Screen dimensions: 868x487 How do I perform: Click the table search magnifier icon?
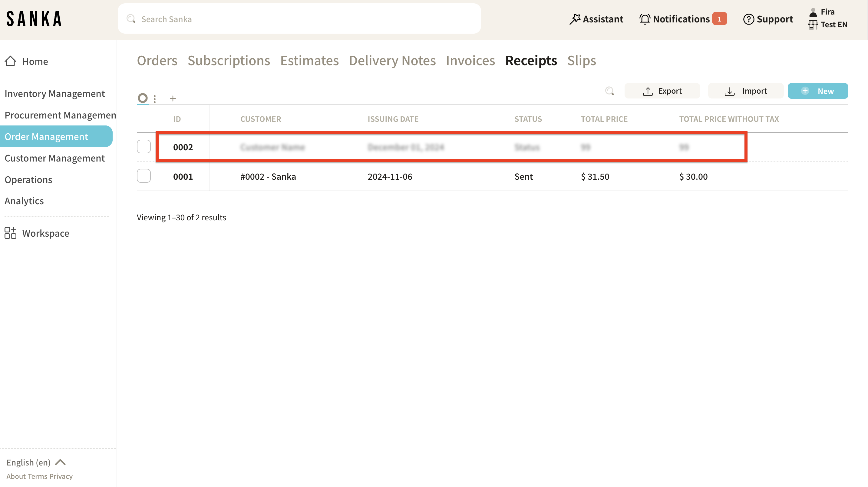pyautogui.click(x=609, y=91)
